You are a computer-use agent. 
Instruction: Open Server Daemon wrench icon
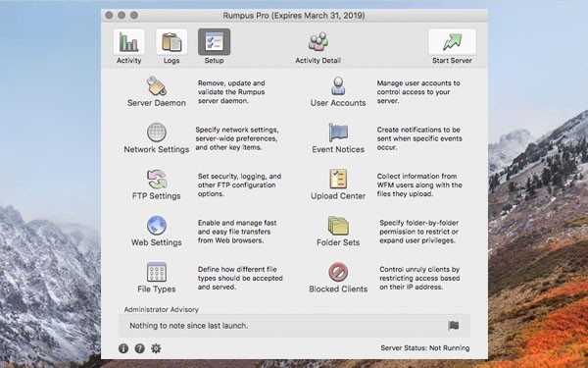tap(157, 85)
